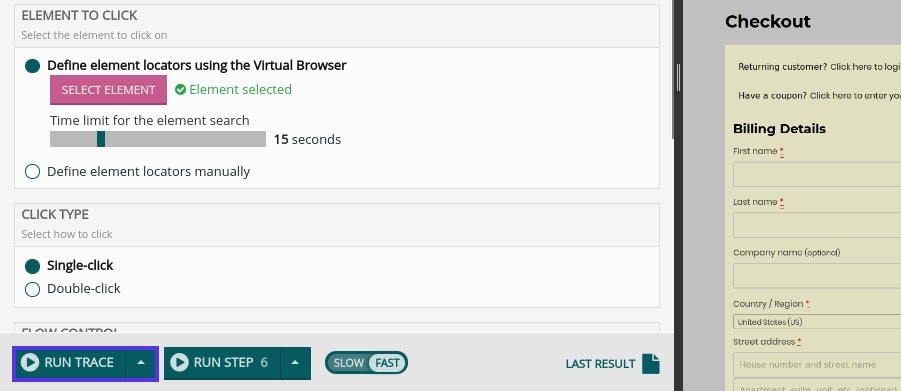This screenshot has width=901, height=391.
Task: Expand the Run Step options arrow
Action: pos(295,363)
